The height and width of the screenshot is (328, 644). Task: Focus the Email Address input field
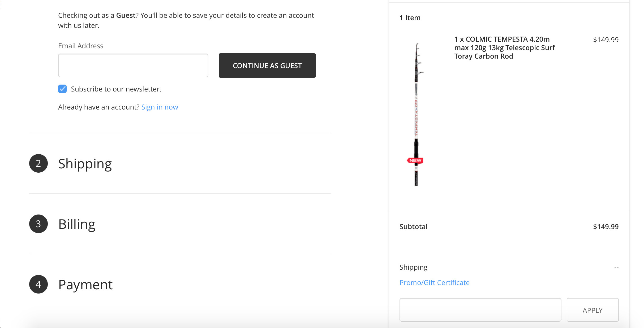click(133, 65)
